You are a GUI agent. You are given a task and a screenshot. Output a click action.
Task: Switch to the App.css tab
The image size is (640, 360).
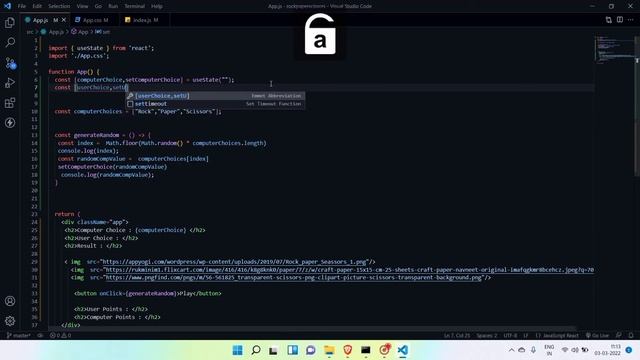[x=95, y=20]
